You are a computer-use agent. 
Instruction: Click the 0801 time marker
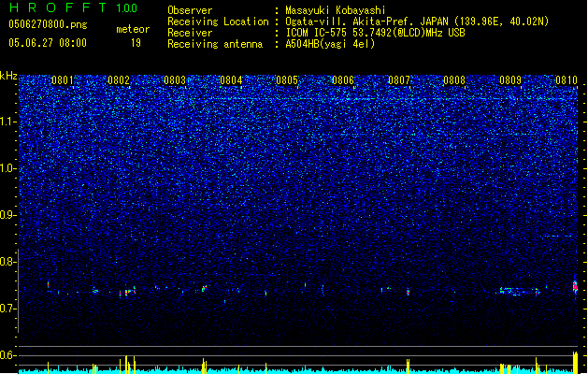coord(63,80)
